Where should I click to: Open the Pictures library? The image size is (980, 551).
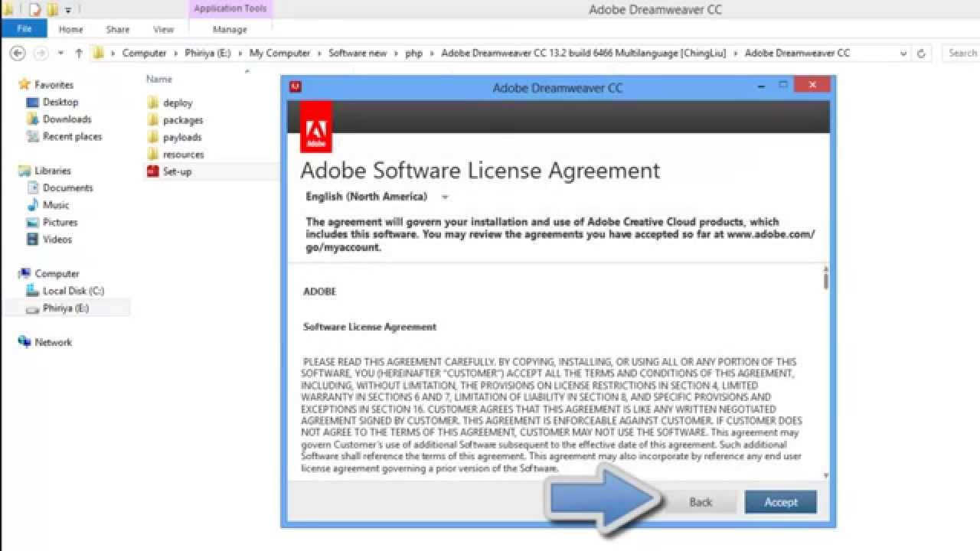click(x=60, y=222)
